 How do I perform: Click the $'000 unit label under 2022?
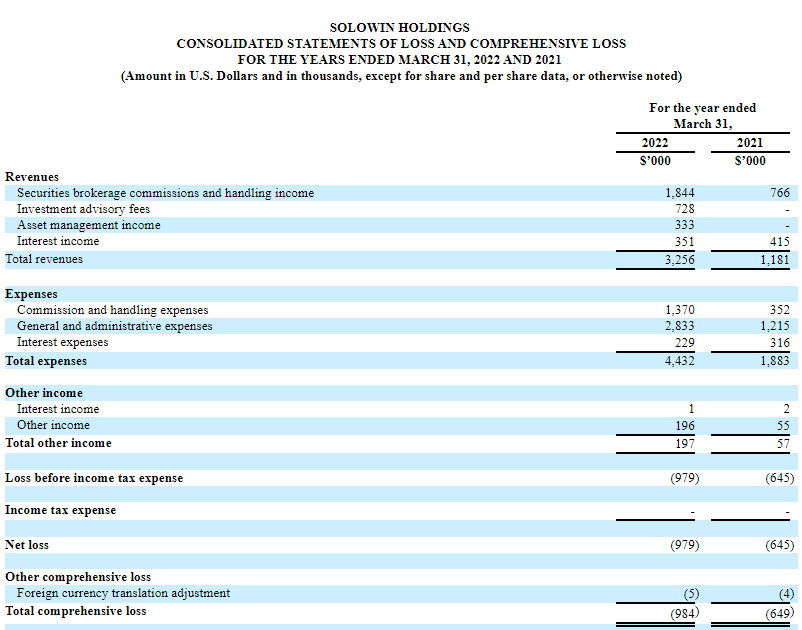coord(655,161)
